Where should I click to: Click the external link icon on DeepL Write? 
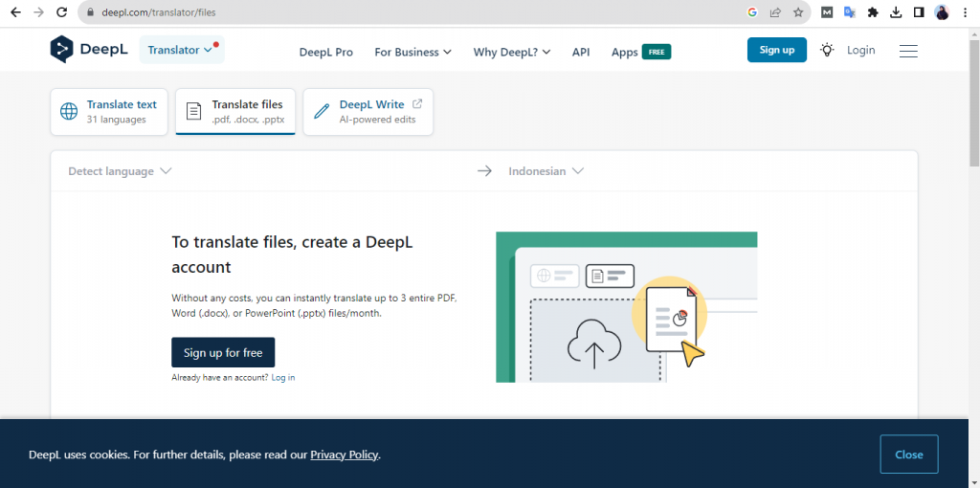click(417, 103)
